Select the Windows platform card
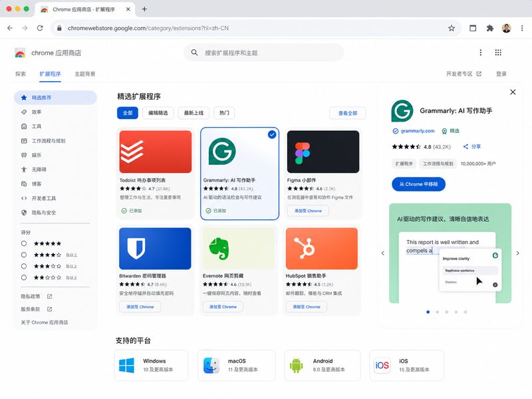This screenshot has height=399, width=532. pyautogui.click(x=152, y=365)
